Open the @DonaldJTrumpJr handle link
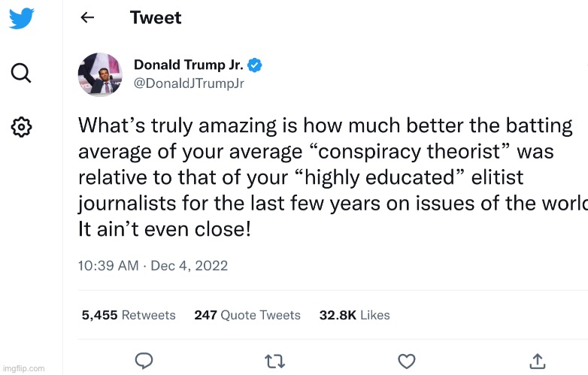This screenshot has width=588, height=375. 189,83
